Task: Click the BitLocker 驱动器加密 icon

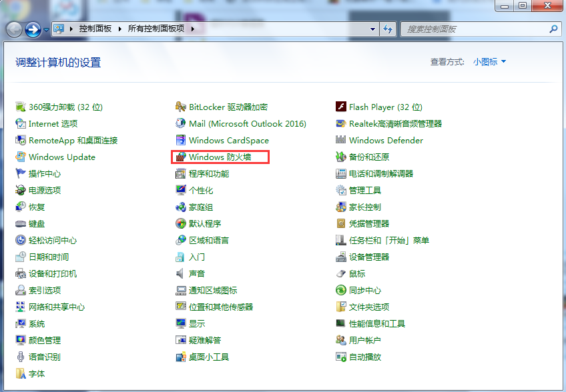Action: [180, 107]
